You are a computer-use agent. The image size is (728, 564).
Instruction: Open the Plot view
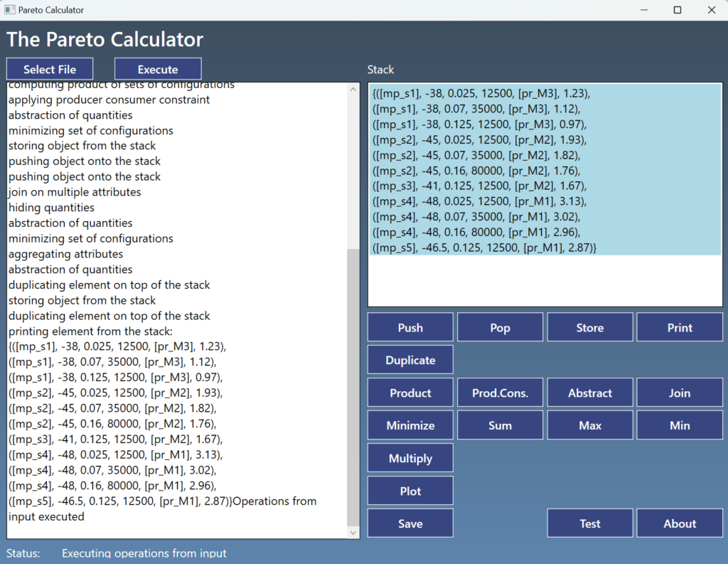(x=410, y=491)
